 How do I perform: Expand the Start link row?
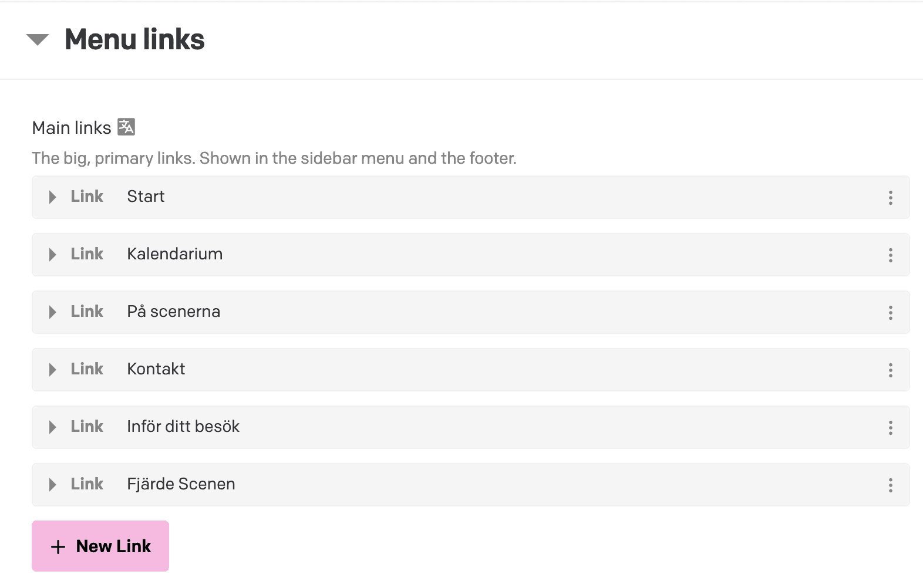[x=53, y=197]
